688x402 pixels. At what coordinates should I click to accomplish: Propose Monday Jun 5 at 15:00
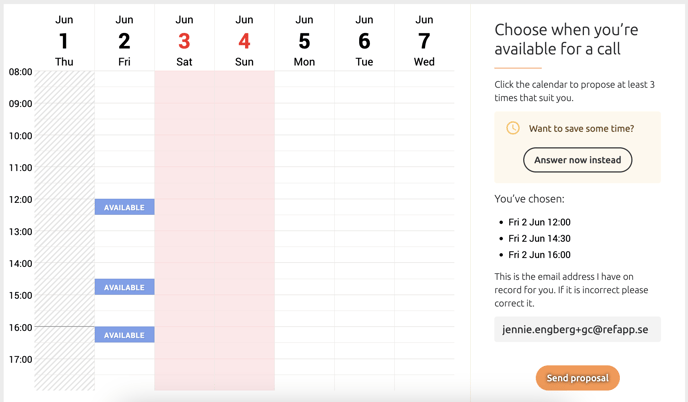point(305,303)
